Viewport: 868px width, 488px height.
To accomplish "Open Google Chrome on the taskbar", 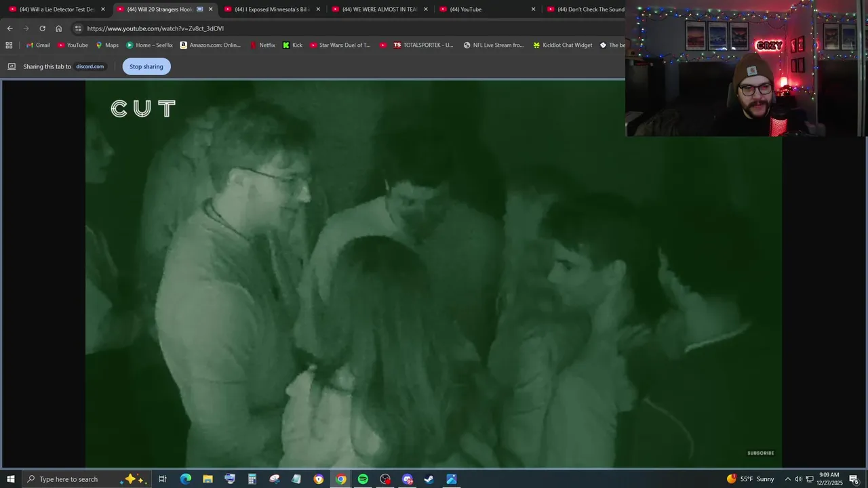I will click(x=340, y=479).
